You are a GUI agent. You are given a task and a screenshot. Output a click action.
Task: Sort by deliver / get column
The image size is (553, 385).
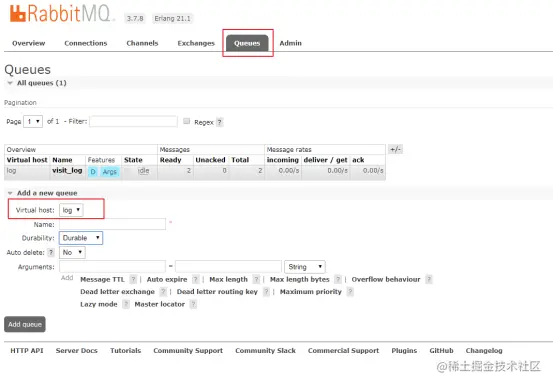click(x=326, y=160)
